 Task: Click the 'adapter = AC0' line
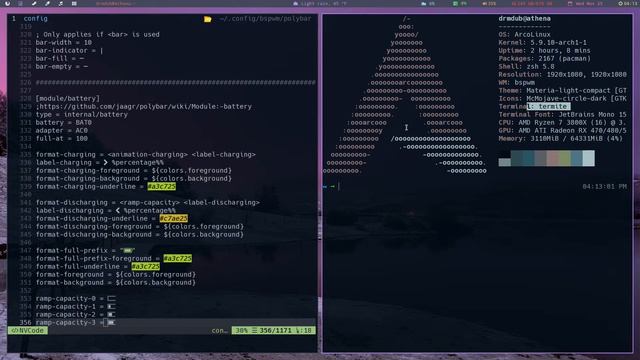pos(62,131)
